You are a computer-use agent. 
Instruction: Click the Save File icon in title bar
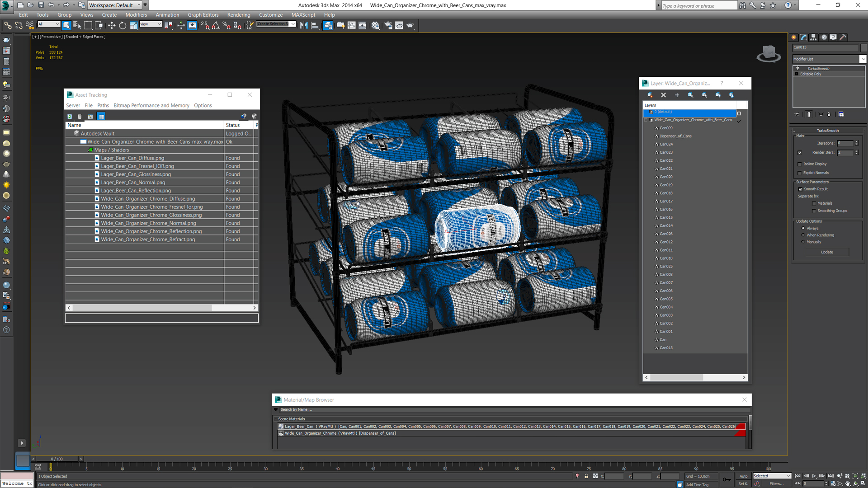pos(41,5)
